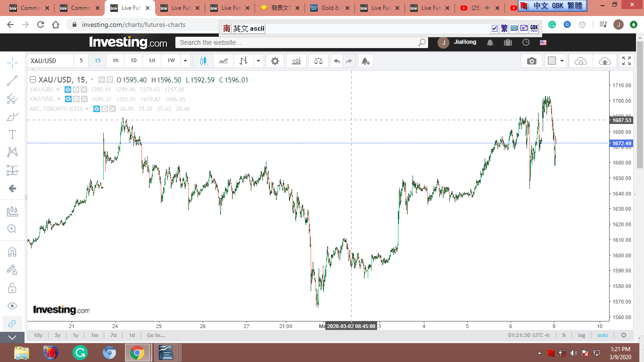Toggle fullscreen chart mode

click(626, 61)
